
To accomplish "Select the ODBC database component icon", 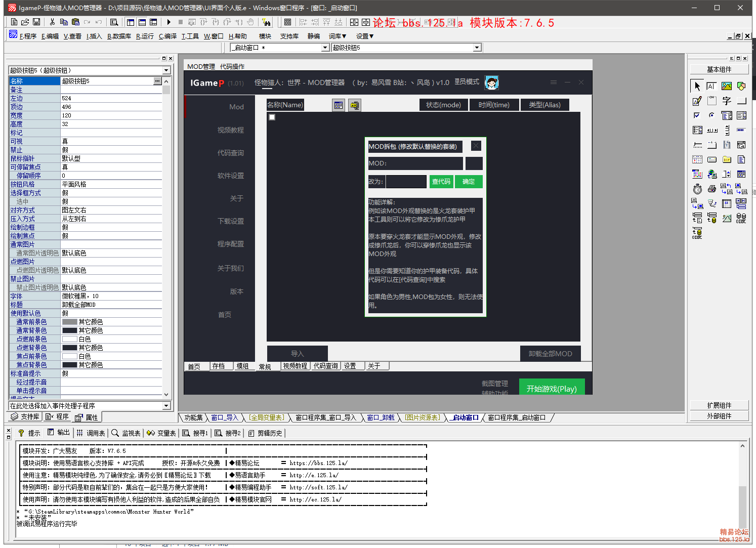I will 741,218.
